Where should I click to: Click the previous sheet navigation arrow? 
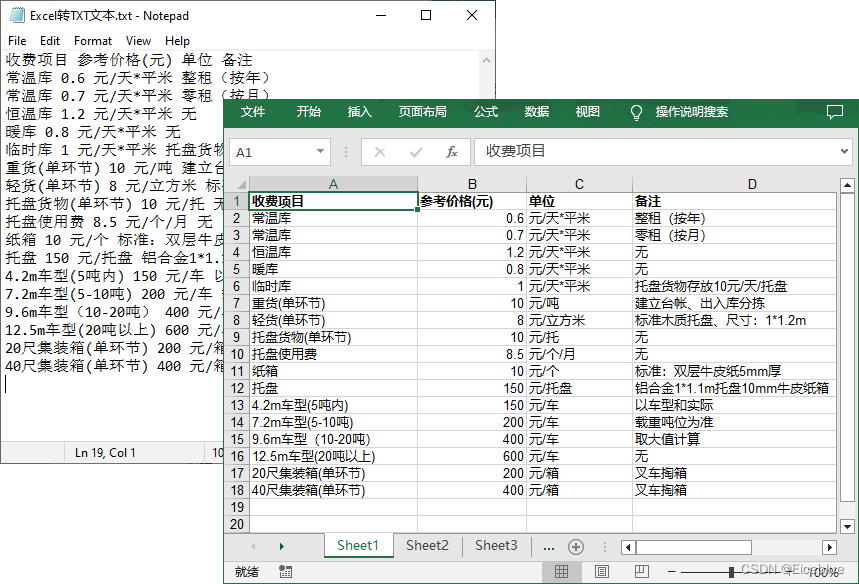[253, 546]
